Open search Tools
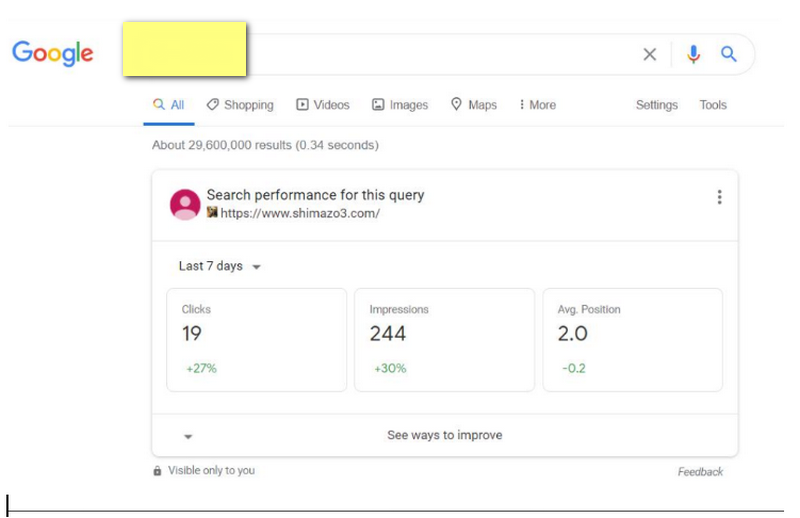800x518 pixels. coord(713,105)
